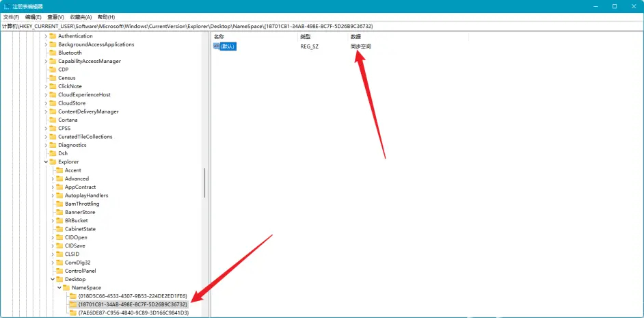Expand the ComDlg32 key
Screen dimensions: 644x318
coord(53,262)
